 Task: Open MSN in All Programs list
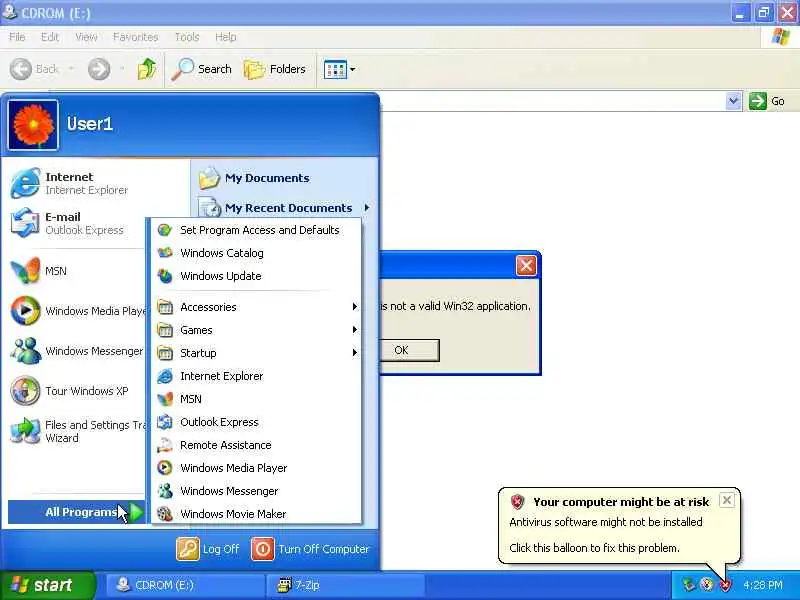coord(256,399)
